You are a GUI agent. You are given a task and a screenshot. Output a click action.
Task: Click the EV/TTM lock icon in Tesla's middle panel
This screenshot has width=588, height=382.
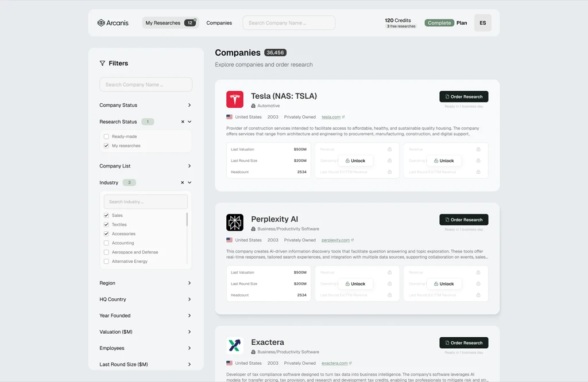point(390,172)
